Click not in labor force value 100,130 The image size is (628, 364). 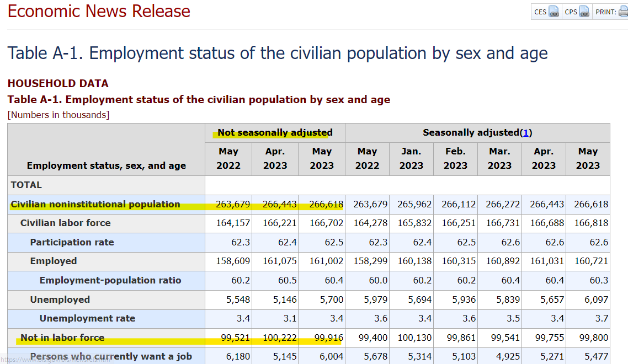414,338
